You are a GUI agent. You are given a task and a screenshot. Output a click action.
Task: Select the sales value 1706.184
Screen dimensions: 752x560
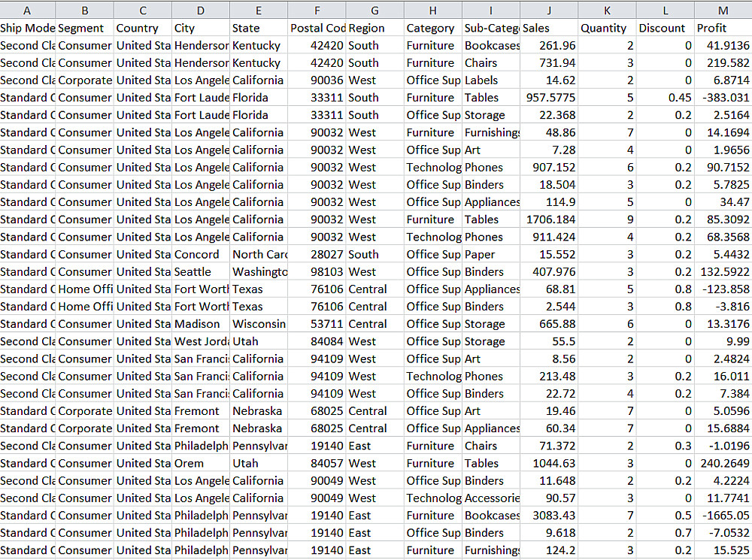pos(549,219)
